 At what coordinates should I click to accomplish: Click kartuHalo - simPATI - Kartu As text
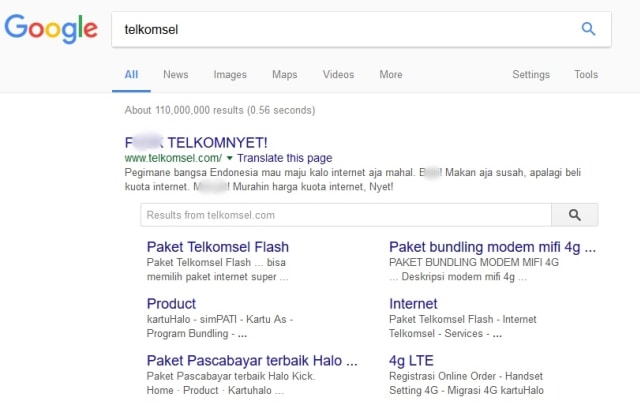(220, 319)
